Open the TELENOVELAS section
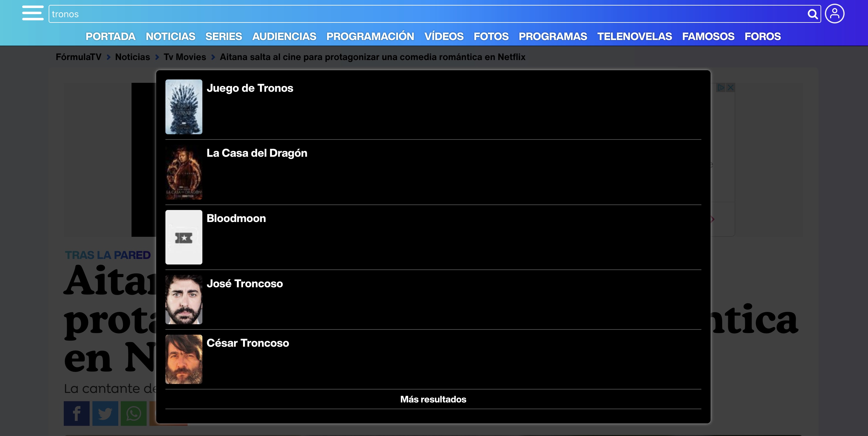This screenshot has height=436, width=868. click(635, 36)
